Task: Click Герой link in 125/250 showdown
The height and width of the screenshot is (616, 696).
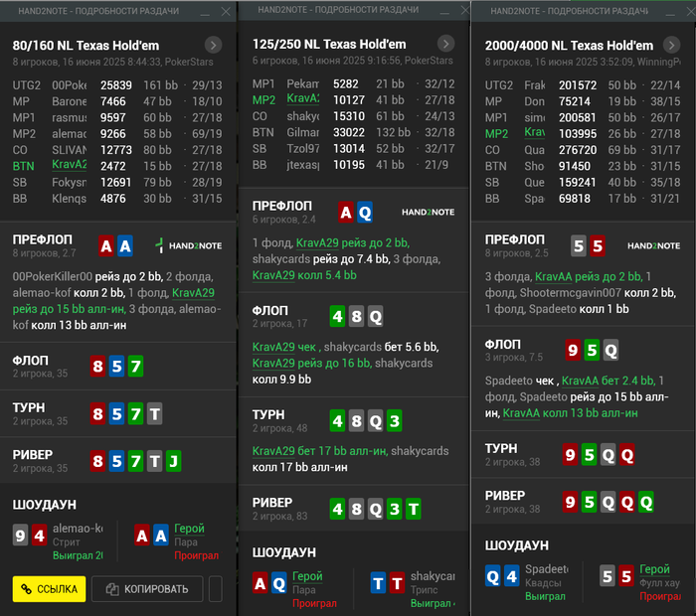Action: [x=307, y=576]
